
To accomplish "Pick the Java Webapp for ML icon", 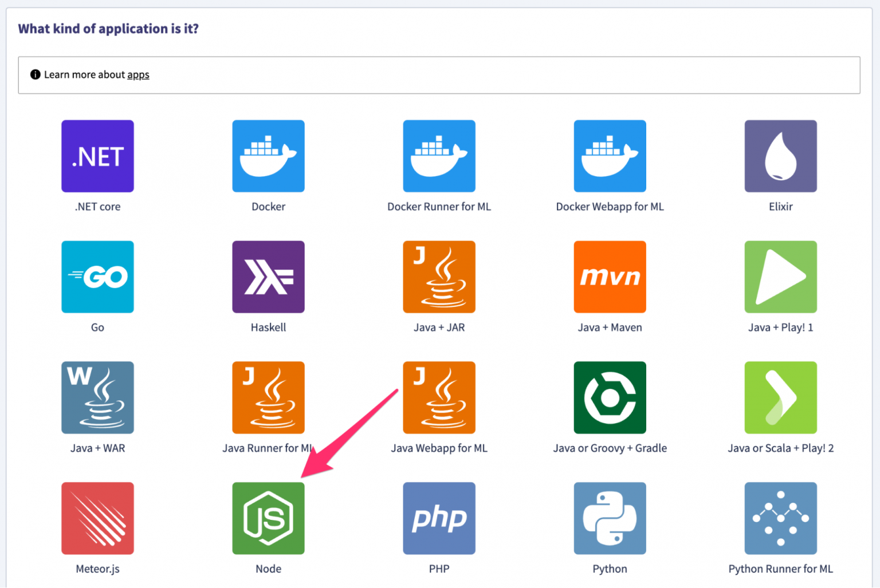I will [439, 397].
